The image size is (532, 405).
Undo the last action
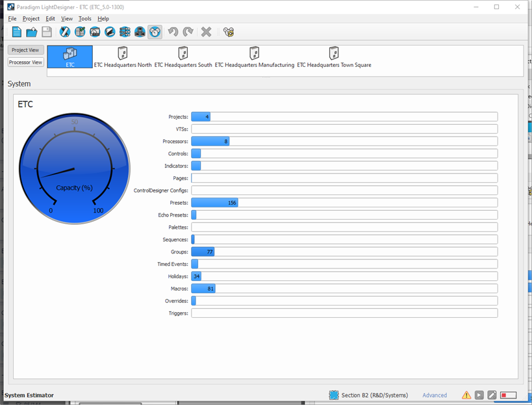(x=173, y=31)
